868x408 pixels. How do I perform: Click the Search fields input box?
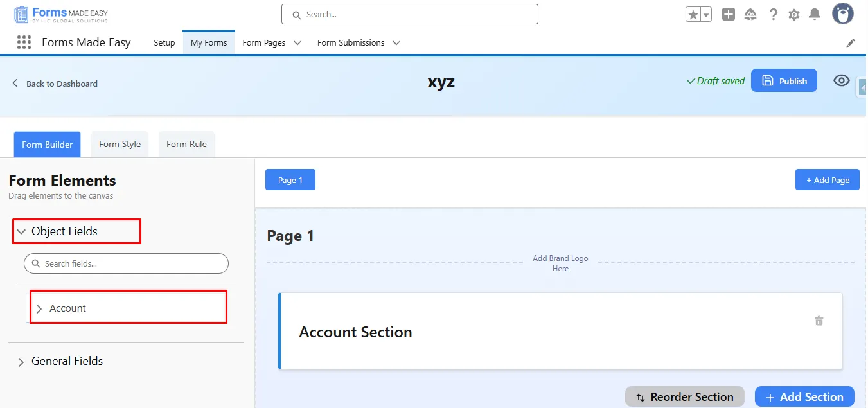click(126, 263)
